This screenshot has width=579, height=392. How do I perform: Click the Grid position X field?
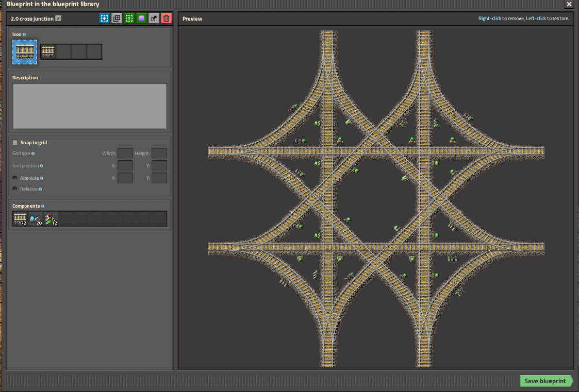(x=125, y=165)
